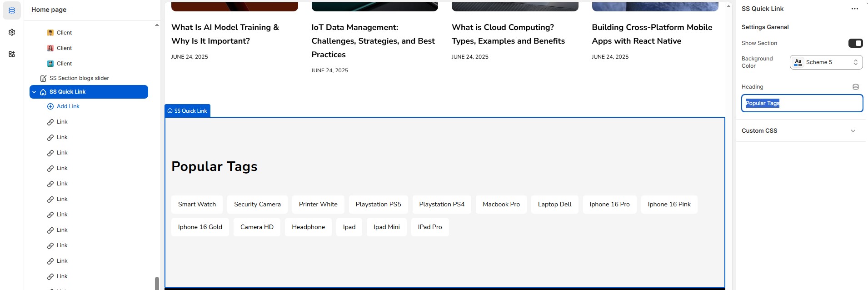Open the Apps icon in left rail
This screenshot has width=868, height=290.
point(12,54)
